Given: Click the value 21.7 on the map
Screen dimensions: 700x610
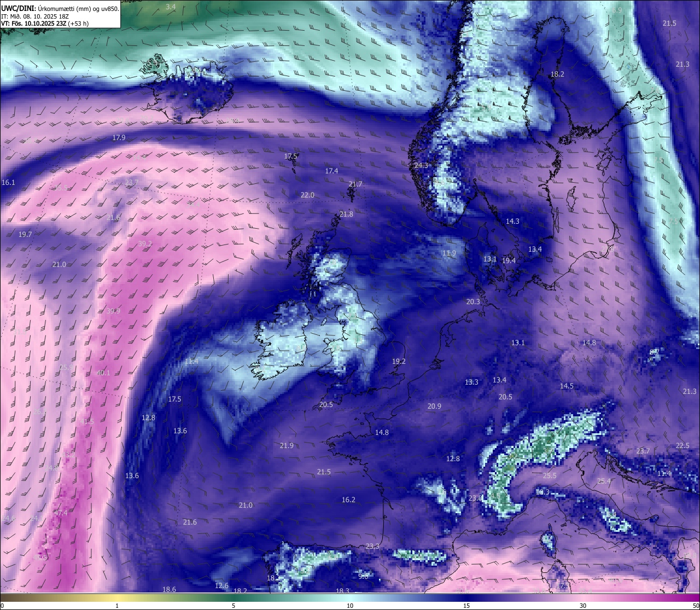Looking at the screenshot, I should coord(355,184).
